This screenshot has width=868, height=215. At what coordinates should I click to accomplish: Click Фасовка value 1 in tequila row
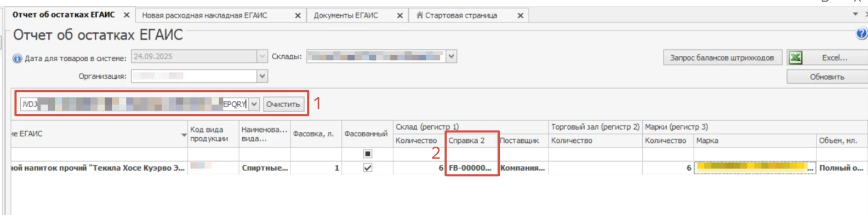(316, 168)
